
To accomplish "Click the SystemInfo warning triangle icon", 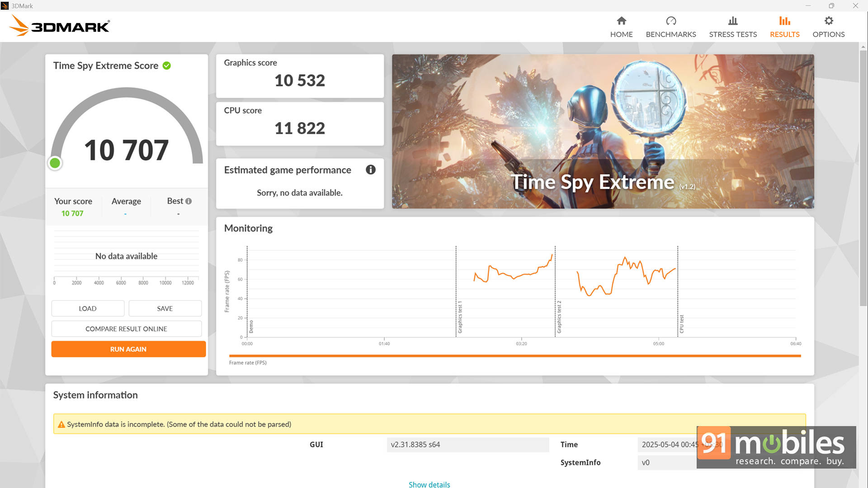I will coord(61,424).
